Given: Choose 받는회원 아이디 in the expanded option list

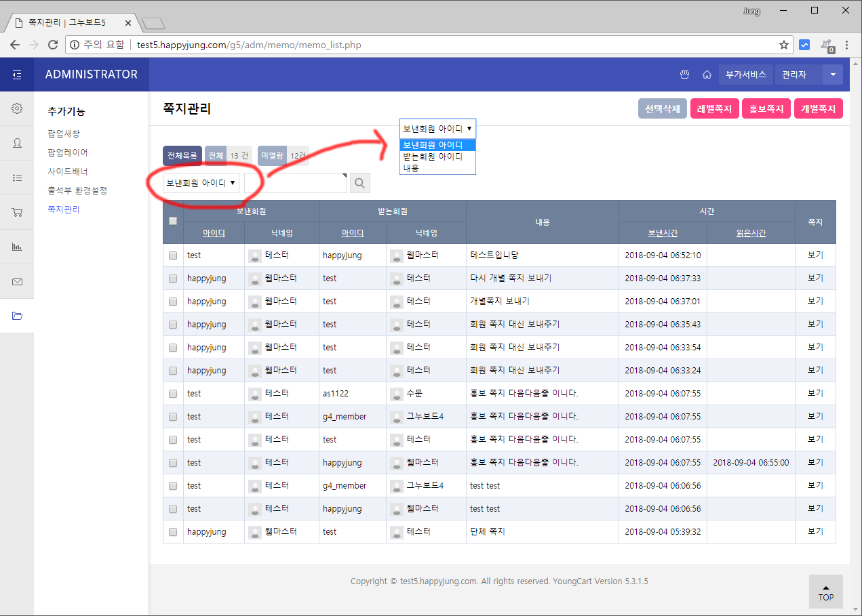Looking at the screenshot, I should click(x=433, y=157).
